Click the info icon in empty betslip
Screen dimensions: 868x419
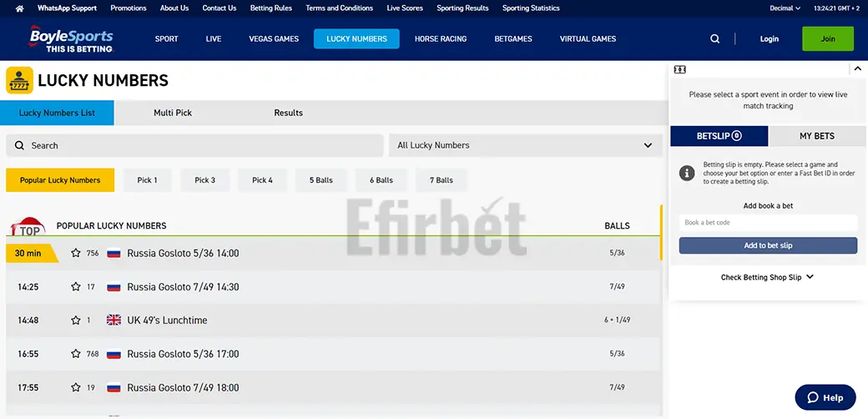pyautogui.click(x=687, y=173)
